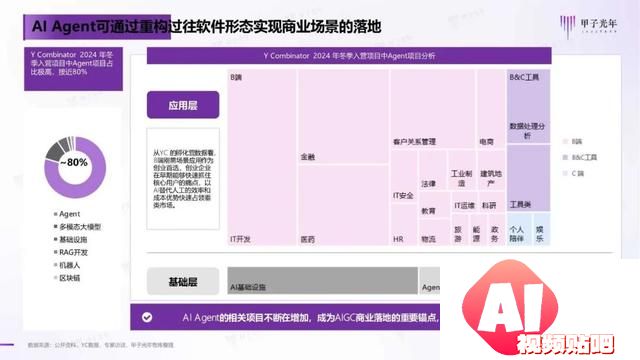Screen dimensions: 640x360
Task: Click the Agent entry in the donut legend
Action: (67, 214)
